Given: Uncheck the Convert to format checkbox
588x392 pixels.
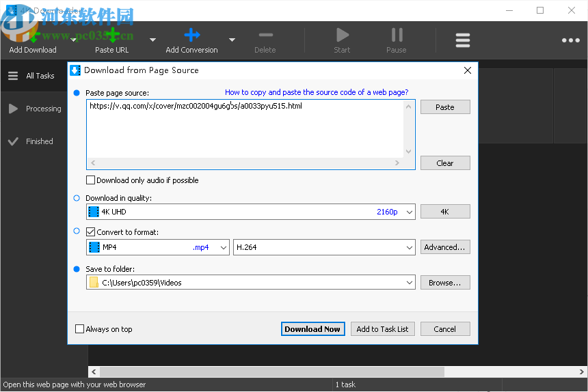Looking at the screenshot, I should 90,232.
